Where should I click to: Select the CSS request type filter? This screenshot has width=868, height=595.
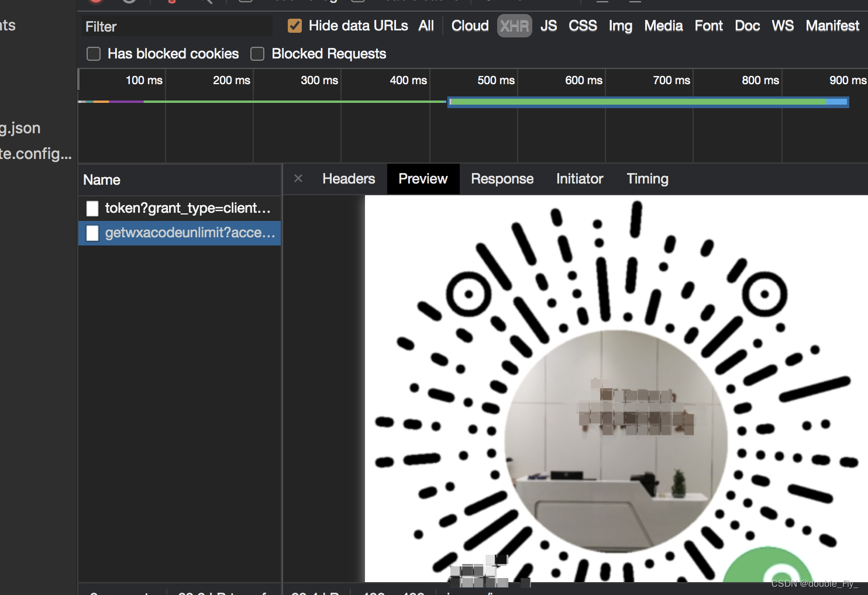583,26
